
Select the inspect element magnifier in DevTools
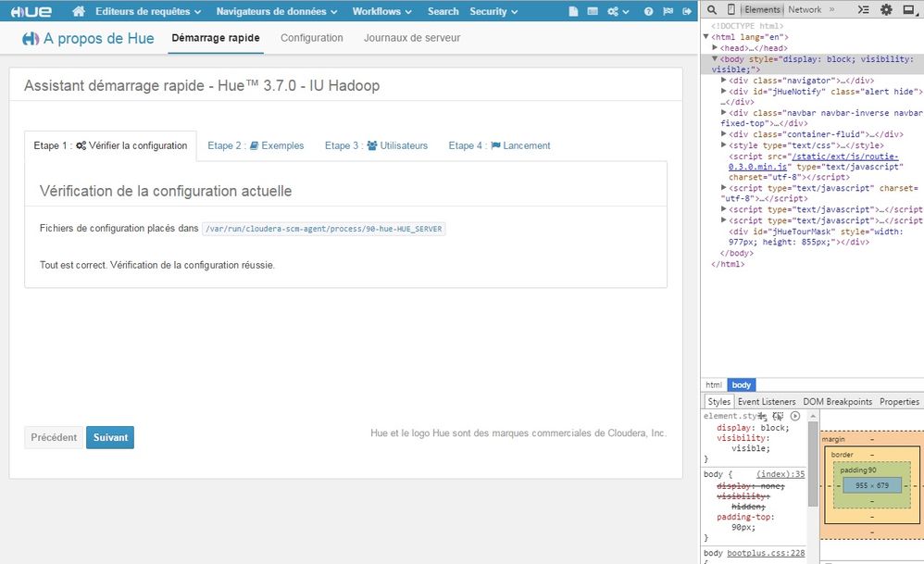(712, 10)
